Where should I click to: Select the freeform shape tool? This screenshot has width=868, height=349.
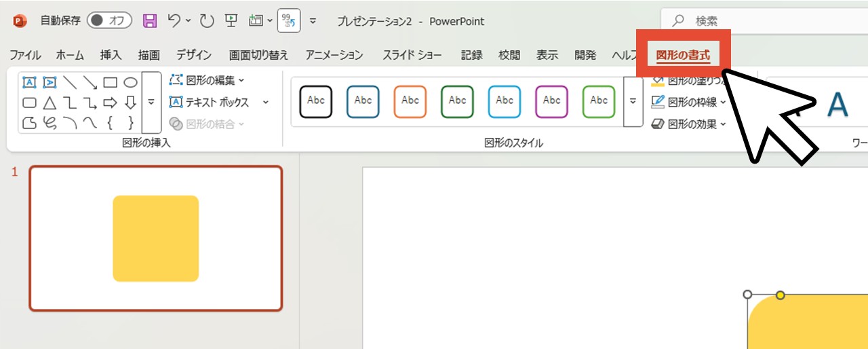(x=29, y=123)
